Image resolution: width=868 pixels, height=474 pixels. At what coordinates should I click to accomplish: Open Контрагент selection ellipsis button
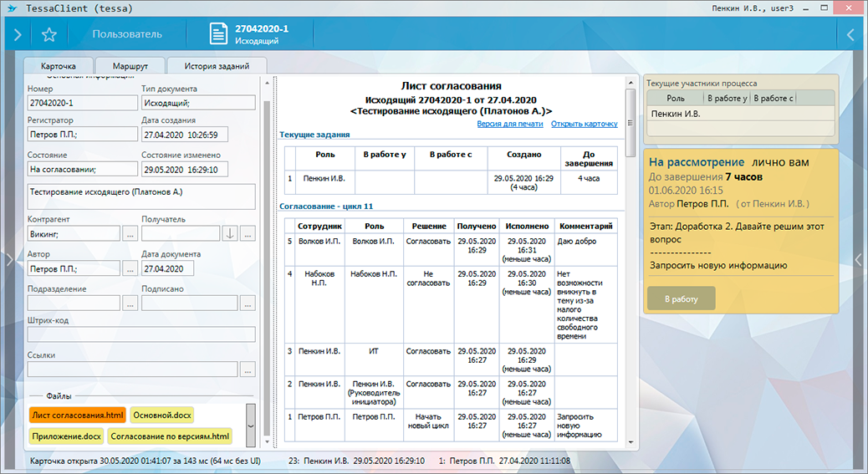[130, 233]
